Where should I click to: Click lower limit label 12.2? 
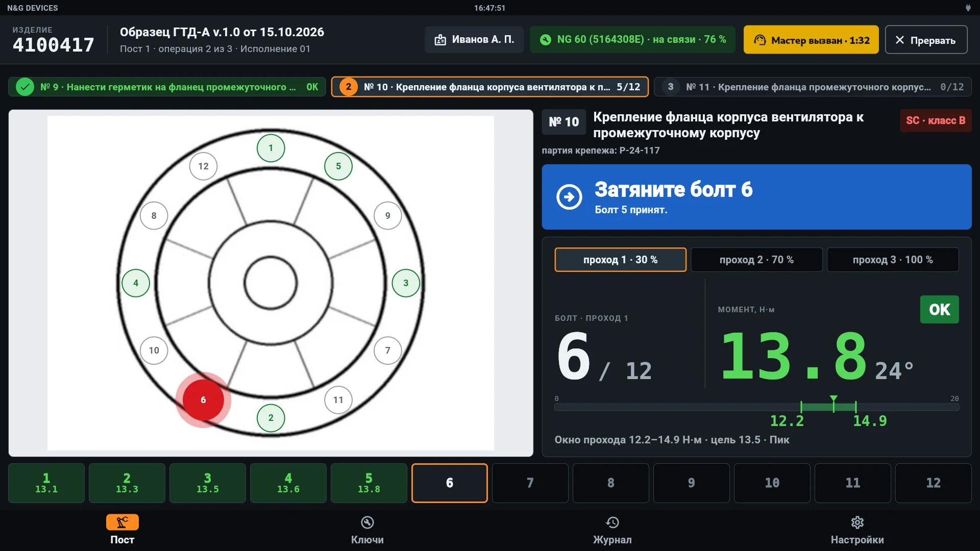(787, 421)
